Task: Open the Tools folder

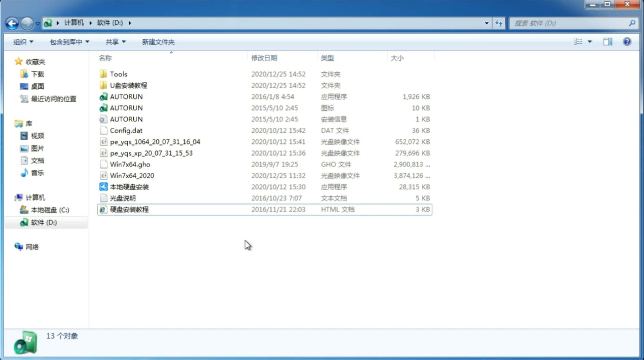Action: 118,74
